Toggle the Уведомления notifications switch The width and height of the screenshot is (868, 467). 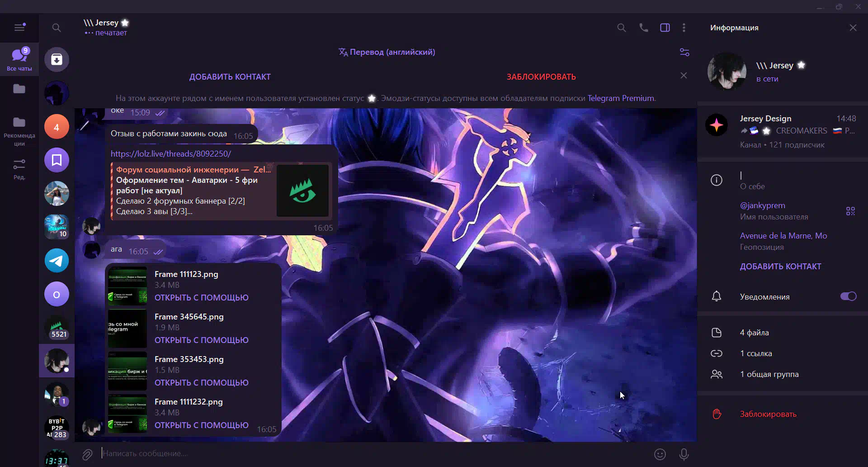point(848,296)
